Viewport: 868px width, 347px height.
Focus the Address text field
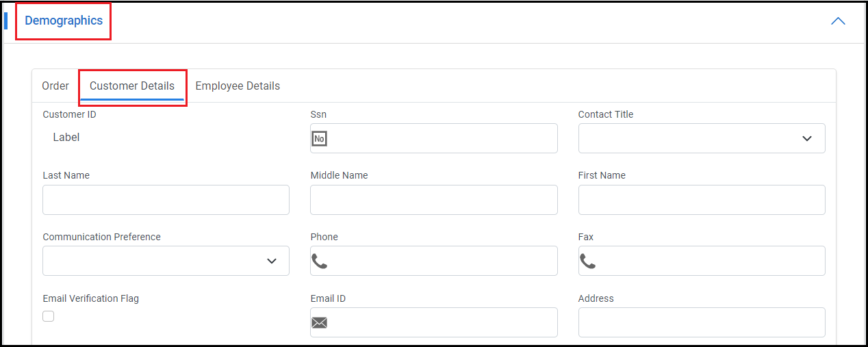[x=701, y=322]
